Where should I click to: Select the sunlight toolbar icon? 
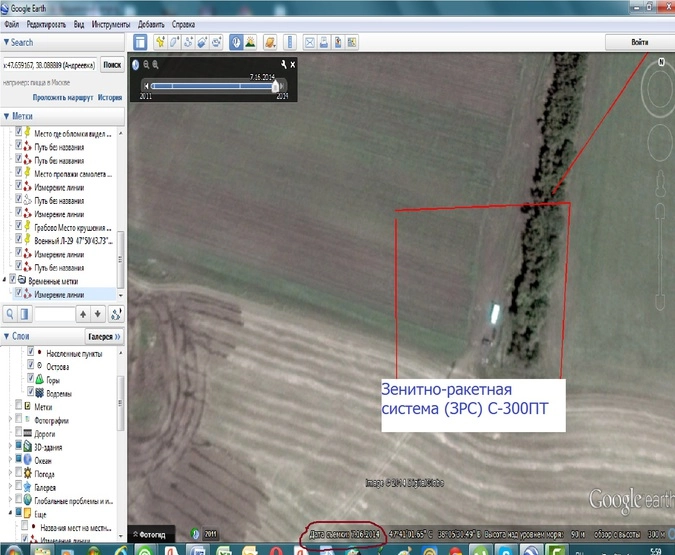(x=252, y=42)
